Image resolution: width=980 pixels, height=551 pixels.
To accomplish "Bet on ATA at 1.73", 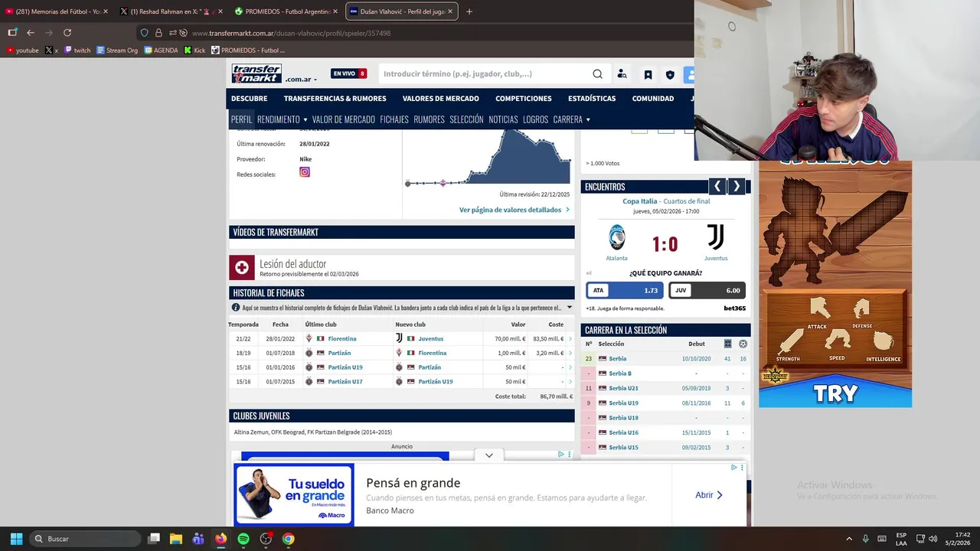I will [625, 291].
